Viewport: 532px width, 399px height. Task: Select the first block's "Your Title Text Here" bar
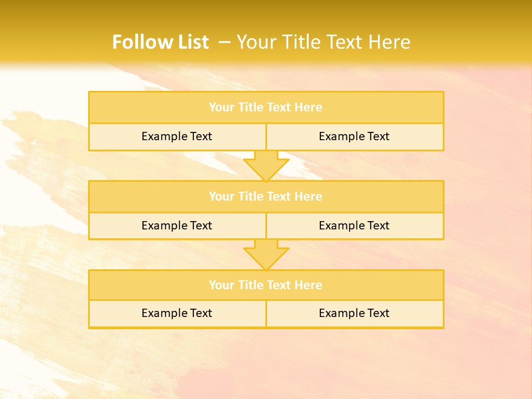tap(266, 108)
